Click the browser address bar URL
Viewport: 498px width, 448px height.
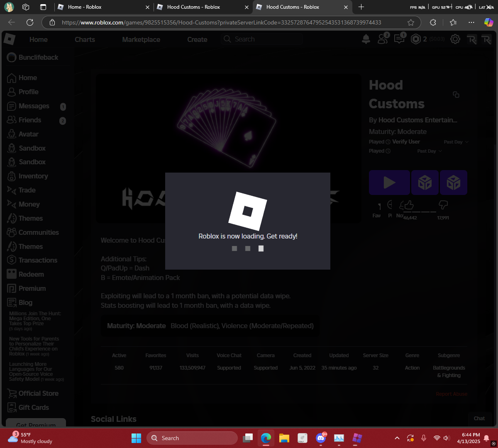pyautogui.click(x=222, y=22)
